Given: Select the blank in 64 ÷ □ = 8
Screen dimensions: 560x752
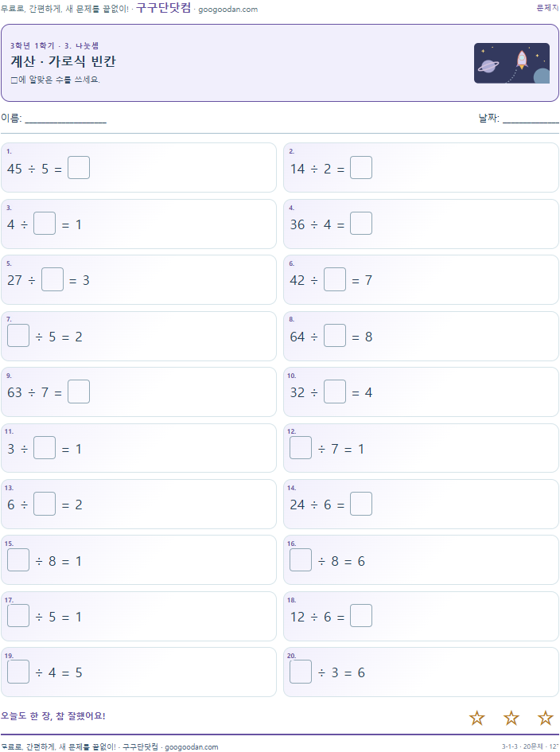Looking at the screenshot, I should pos(335,336).
